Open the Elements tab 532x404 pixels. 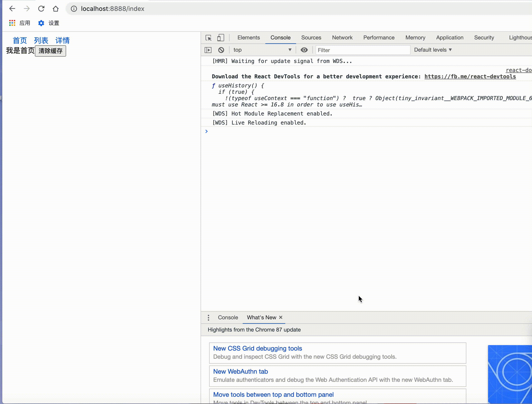point(248,38)
